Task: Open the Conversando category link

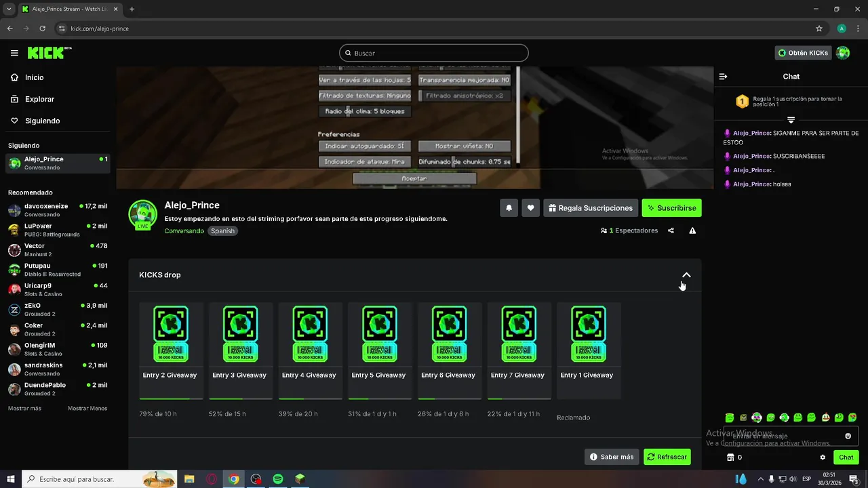Action: [184, 230]
